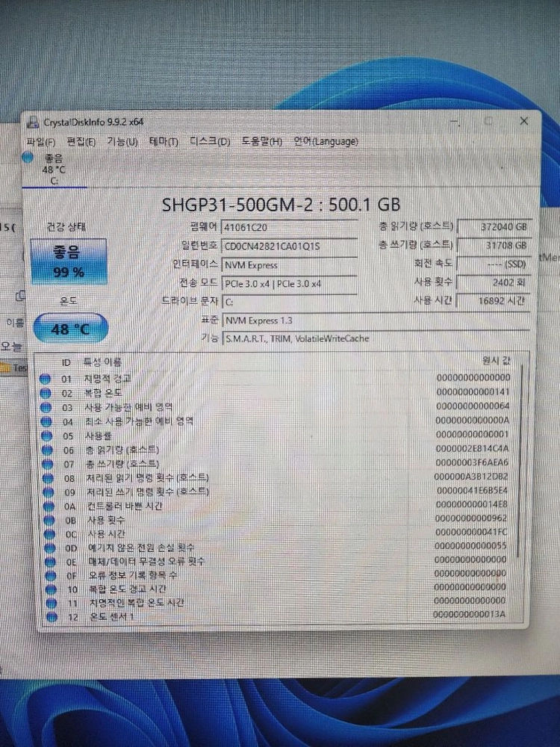The height and width of the screenshot is (747, 560).
Task: Click raw value 00000000000962 for 사용 횟수
Action: coord(471,518)
